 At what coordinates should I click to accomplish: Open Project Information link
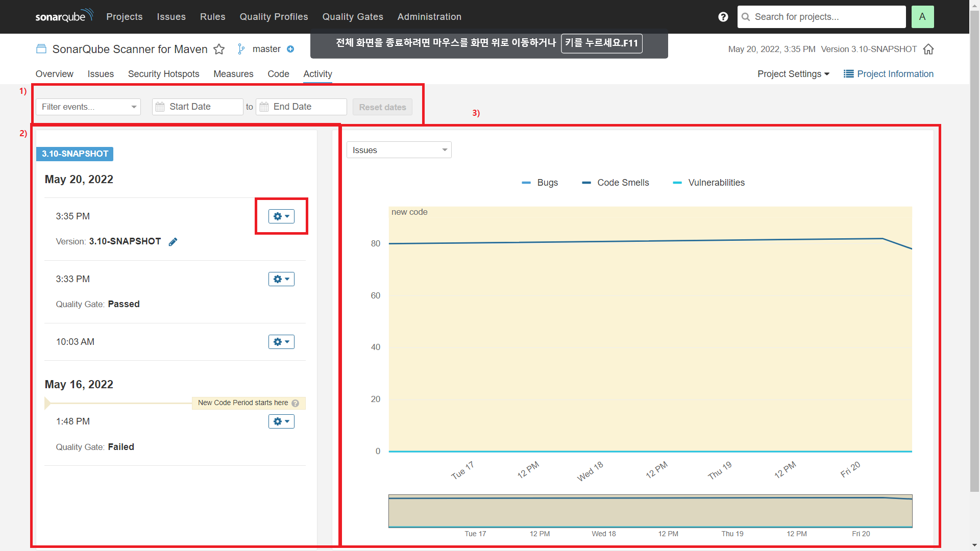point(889,74)
